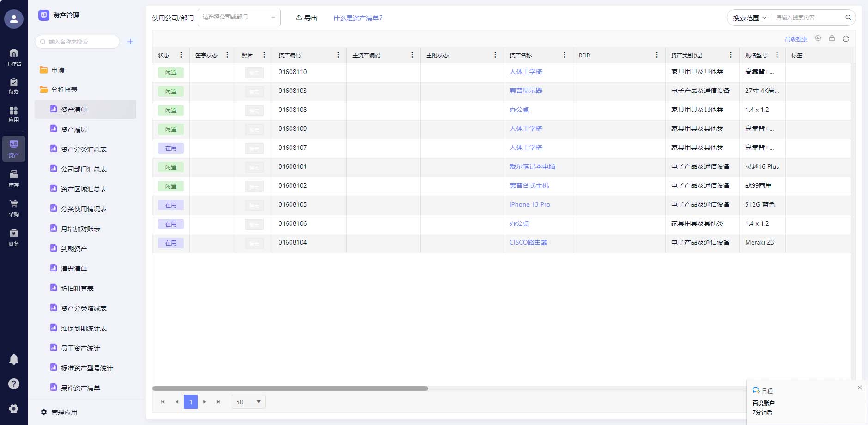Open 资产编码 column options menu

click(338, 55)
